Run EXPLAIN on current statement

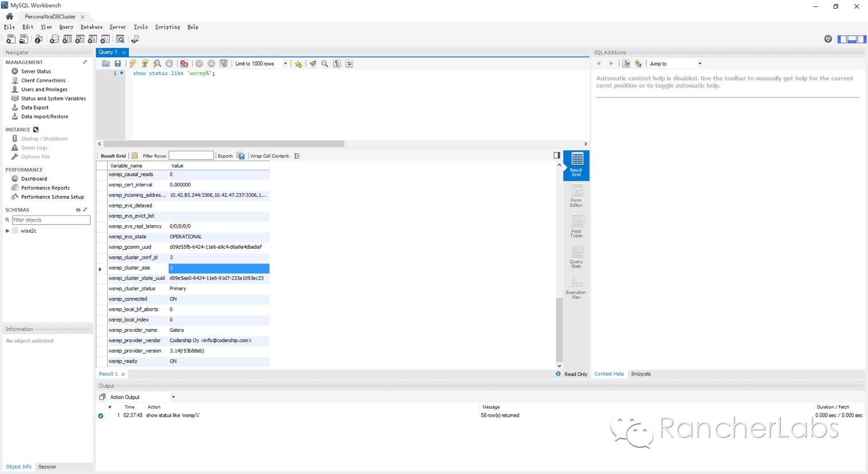157,64
